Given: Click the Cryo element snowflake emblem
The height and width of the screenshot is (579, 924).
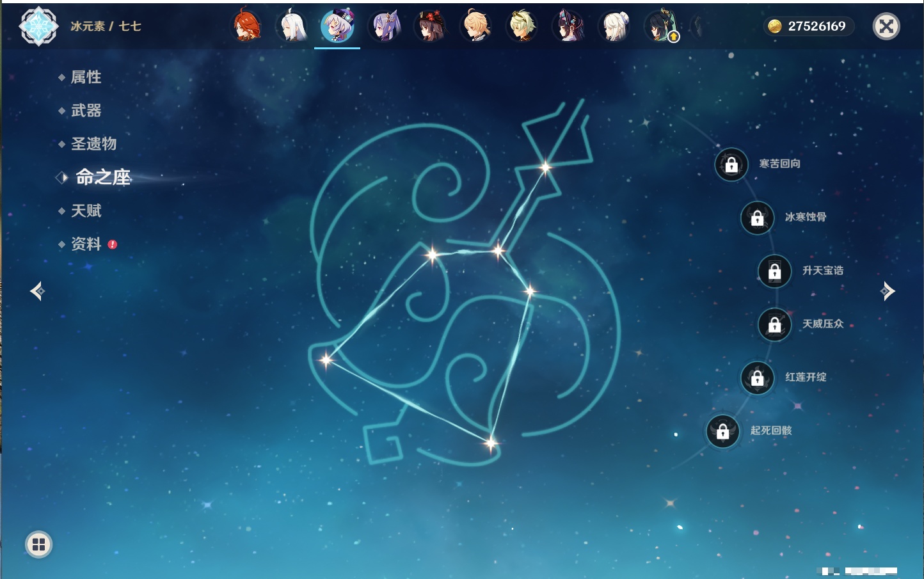Looking at the screenshot, I should (x=38, y=26).
